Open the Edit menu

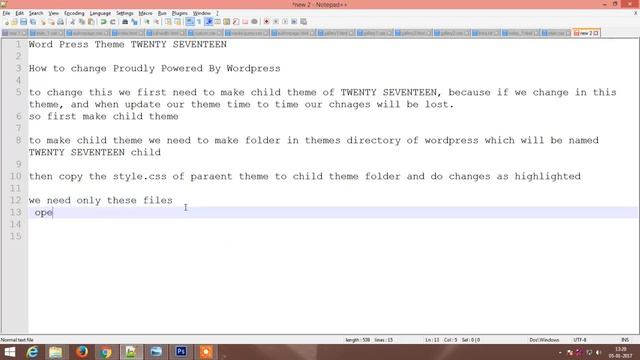[19, 13]
